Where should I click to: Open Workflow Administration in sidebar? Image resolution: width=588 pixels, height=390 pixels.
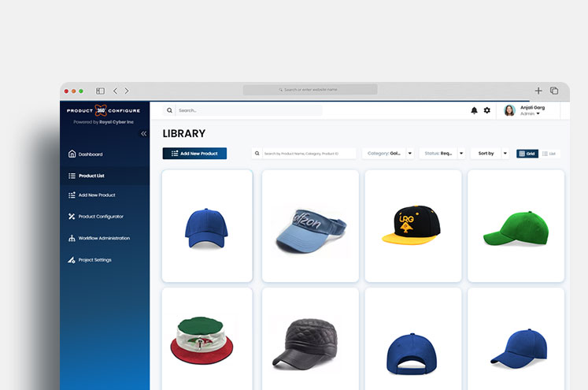click(x=104, y=238)
